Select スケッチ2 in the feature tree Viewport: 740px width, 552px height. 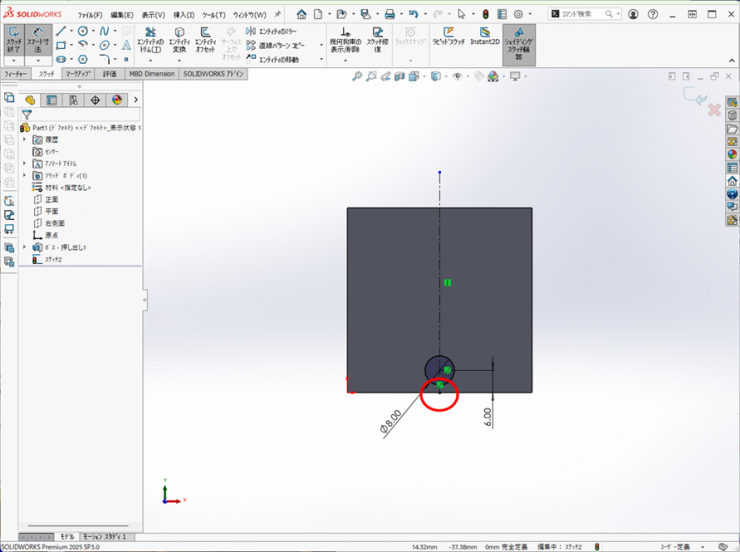[x=51, y=259]
